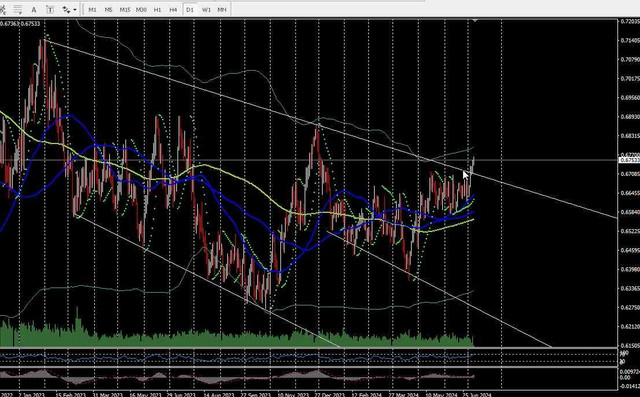Screen dimensions: 640x397
Task: Click the 0.69560 price scale label
Action: click(630, 98)
